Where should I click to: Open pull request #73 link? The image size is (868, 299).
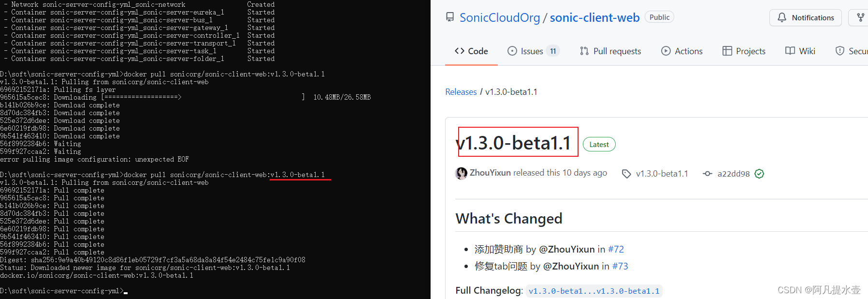point(620,266)
